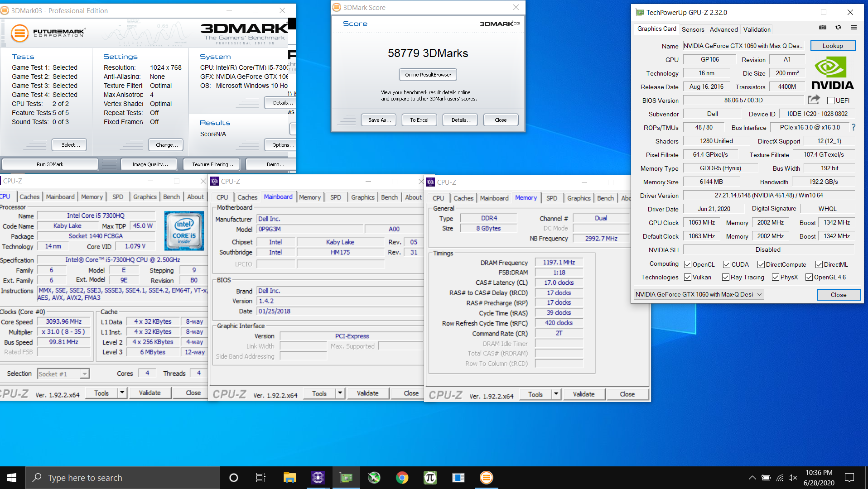
Task: Click the To Excel button
Action: pyautogui.click(x=419, y=120)
